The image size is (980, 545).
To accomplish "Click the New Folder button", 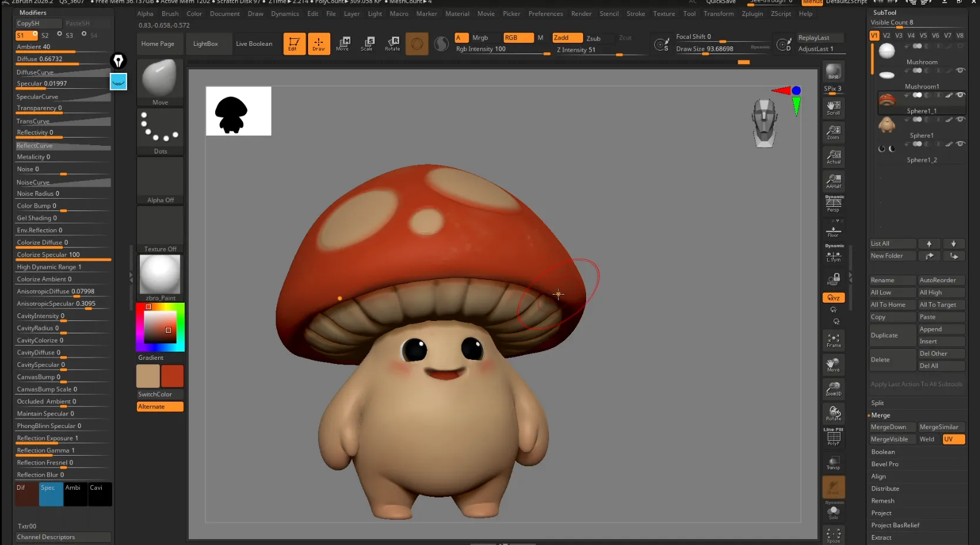I will 892,256.
